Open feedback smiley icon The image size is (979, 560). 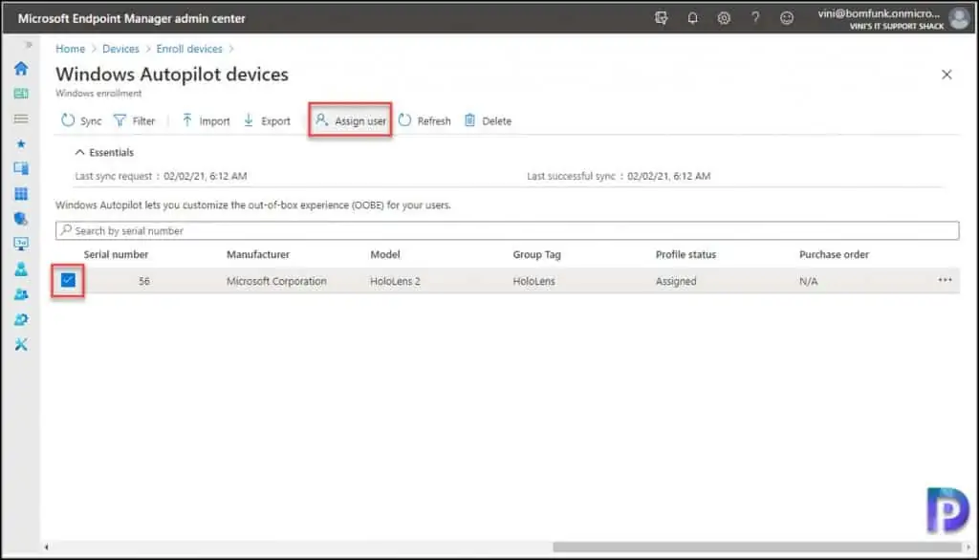[787, 18]
